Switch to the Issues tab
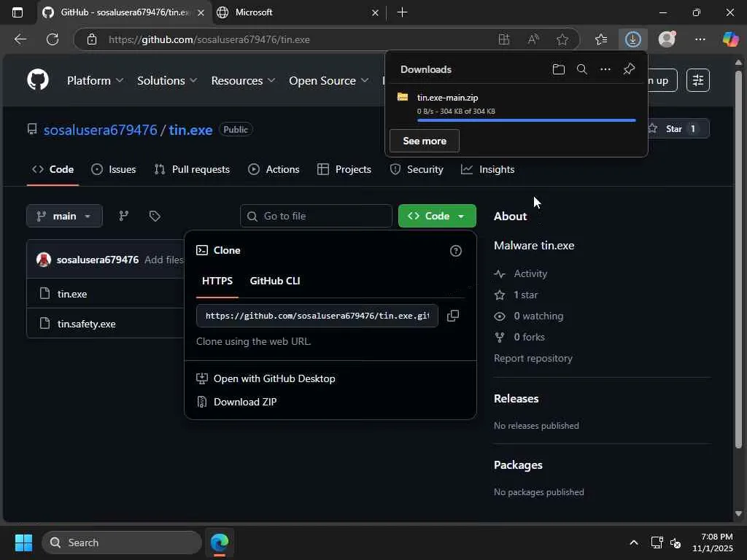The image size is (747, 560). (113, 169)
